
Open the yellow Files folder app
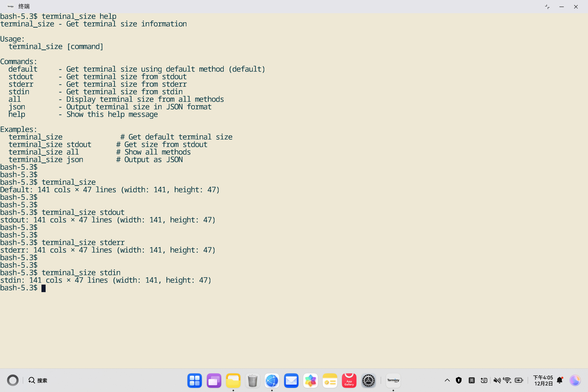233,381
